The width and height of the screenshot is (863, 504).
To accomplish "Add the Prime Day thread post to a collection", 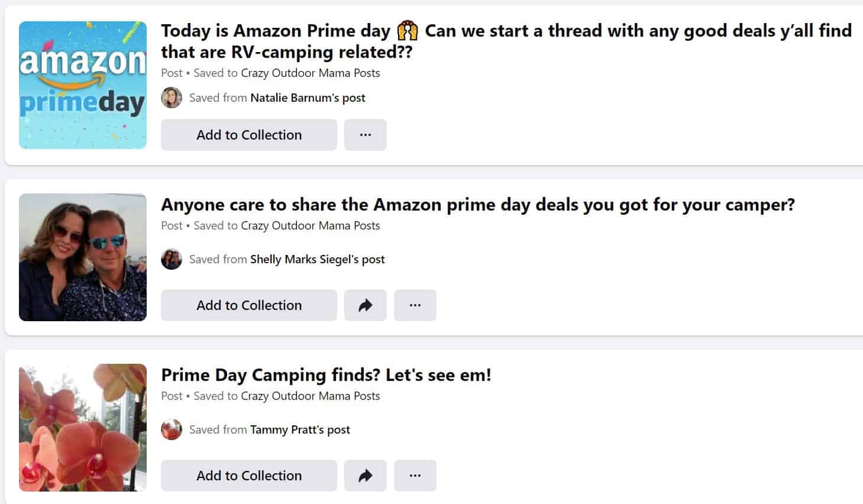I will pos(248,135).
